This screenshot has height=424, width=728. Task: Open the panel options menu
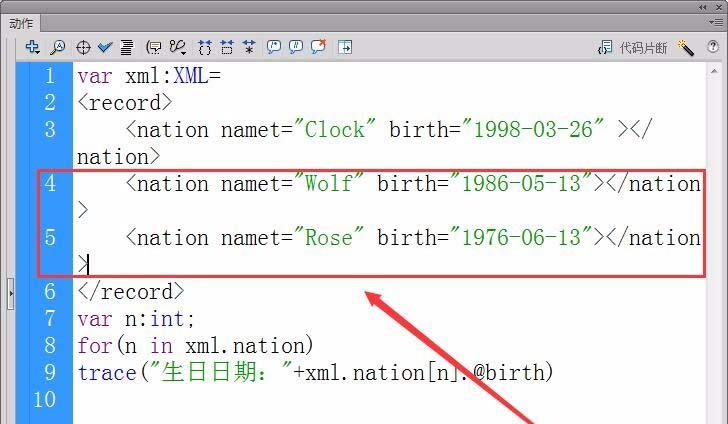coord(715,22)
